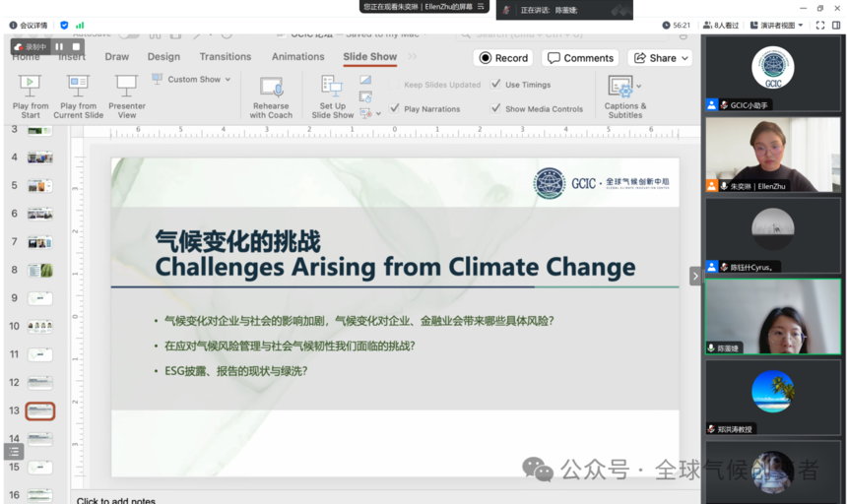Click the Play from Start icon

(x=30, y=87)
